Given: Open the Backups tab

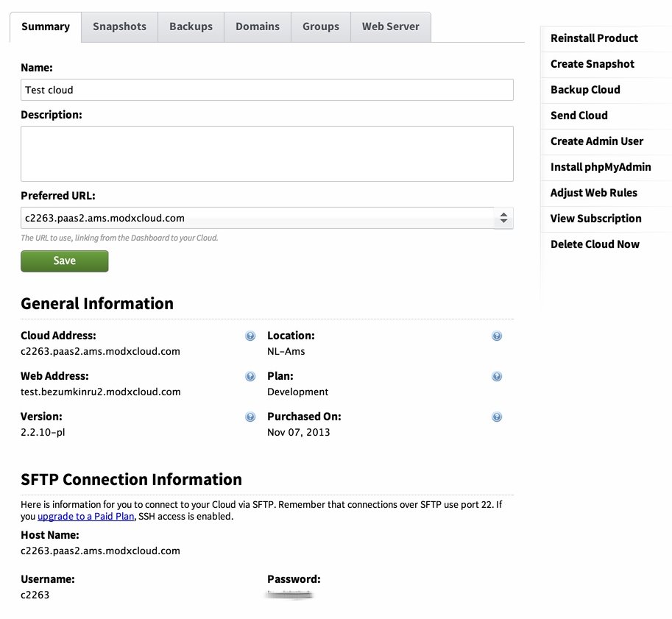Looking at the screenshot, I should tap(191, 26).
